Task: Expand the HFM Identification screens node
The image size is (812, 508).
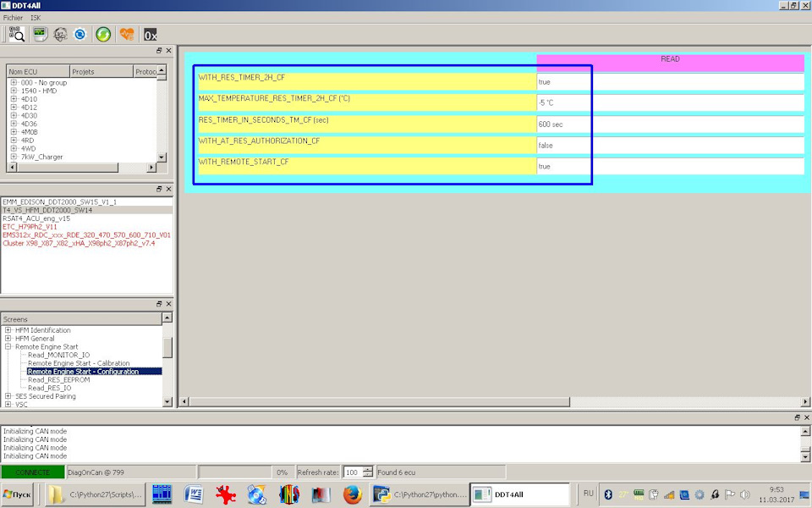Action: [x=8, y=330]
